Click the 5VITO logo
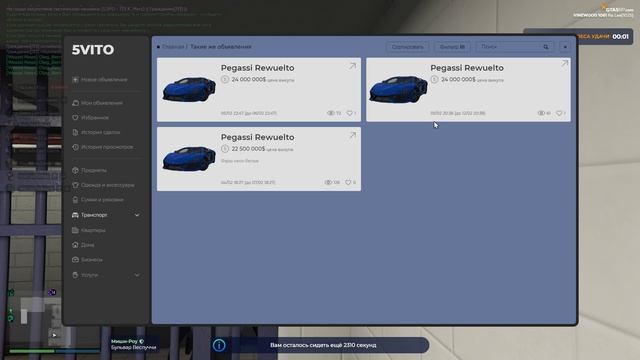The image size is (640, 360). 93,50
